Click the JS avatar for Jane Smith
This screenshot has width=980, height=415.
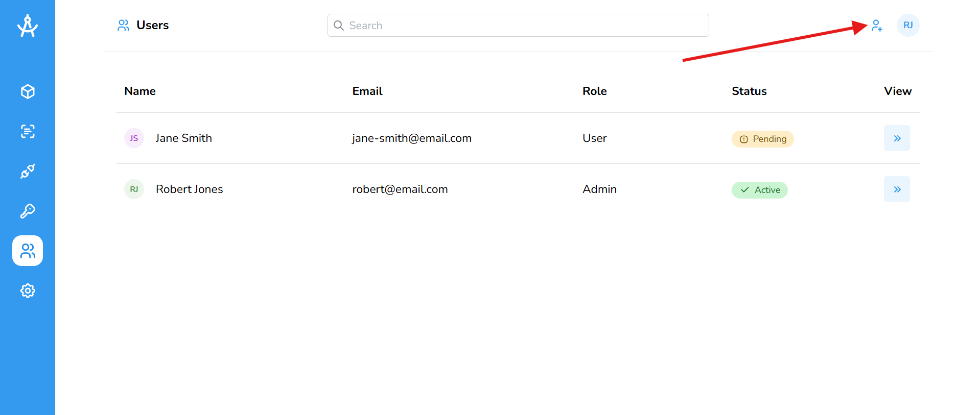click(134, 138)
